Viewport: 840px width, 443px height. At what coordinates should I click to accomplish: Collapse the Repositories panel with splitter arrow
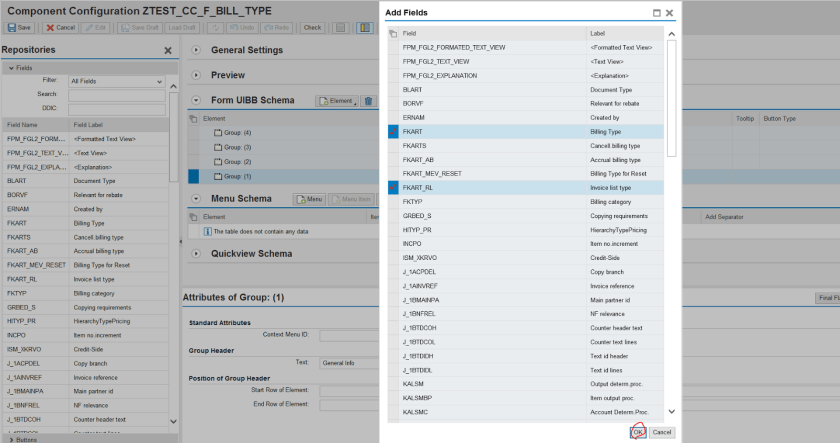pyautogui.click(x=181, y=242)
